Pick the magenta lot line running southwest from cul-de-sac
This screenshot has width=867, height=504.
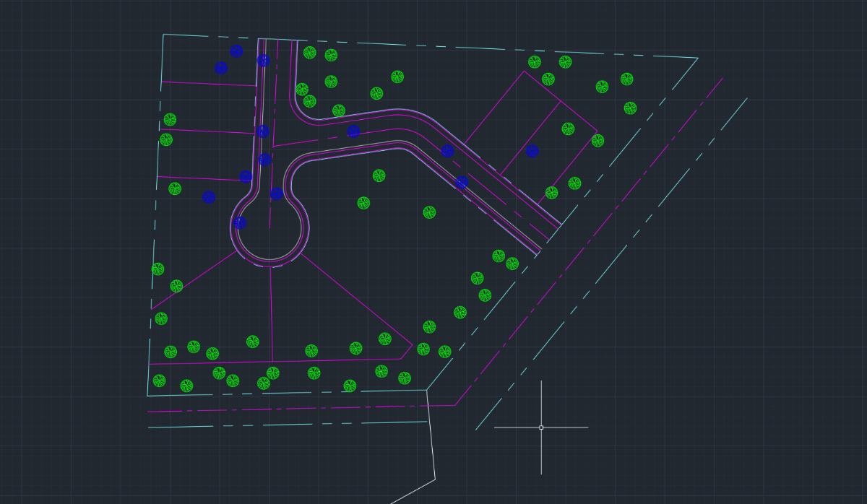click(x=194, y=280)
